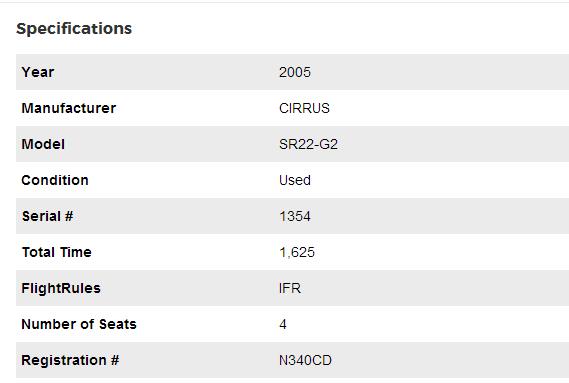Click the Used condition value
The image size is (569, 383).
[295, 180]
